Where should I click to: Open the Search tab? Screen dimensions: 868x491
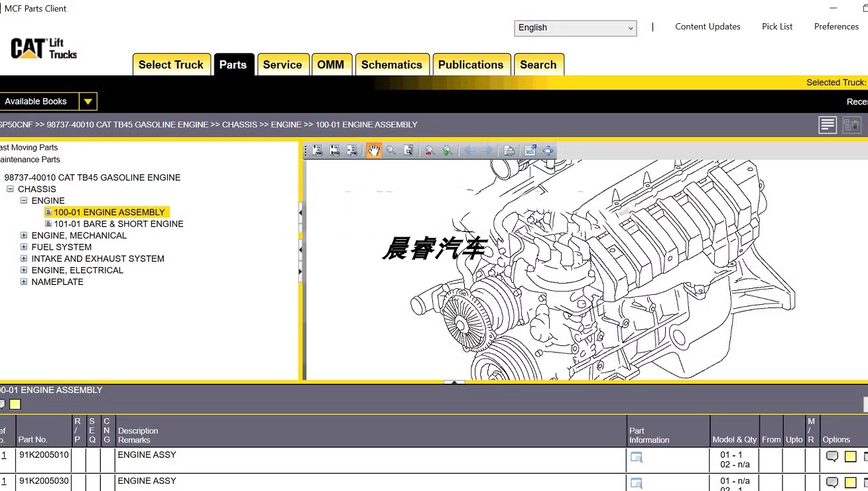538,64
